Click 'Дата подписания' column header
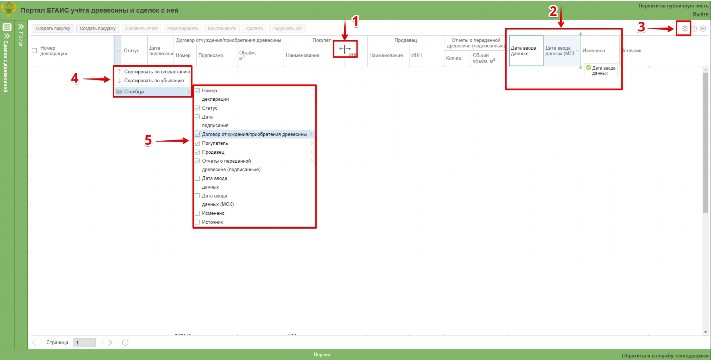The height and width of the screenshot is (360, 711). coord(160,51)
